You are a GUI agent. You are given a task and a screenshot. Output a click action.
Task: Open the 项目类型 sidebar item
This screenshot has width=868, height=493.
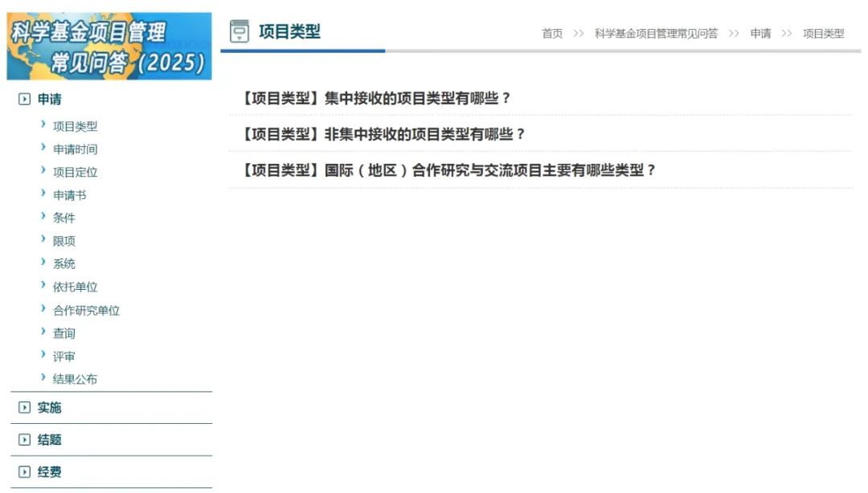(75, 126)
